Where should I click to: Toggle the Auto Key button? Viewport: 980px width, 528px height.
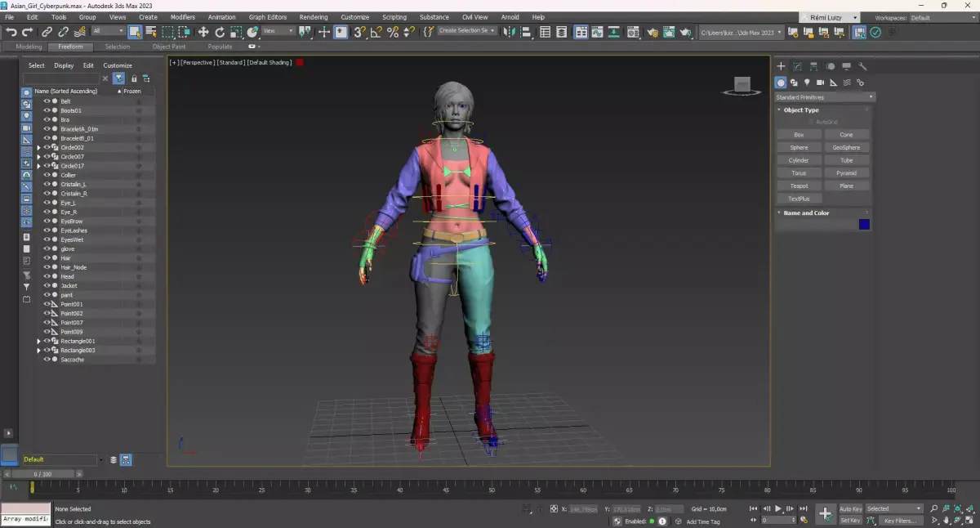click(850, 508)
